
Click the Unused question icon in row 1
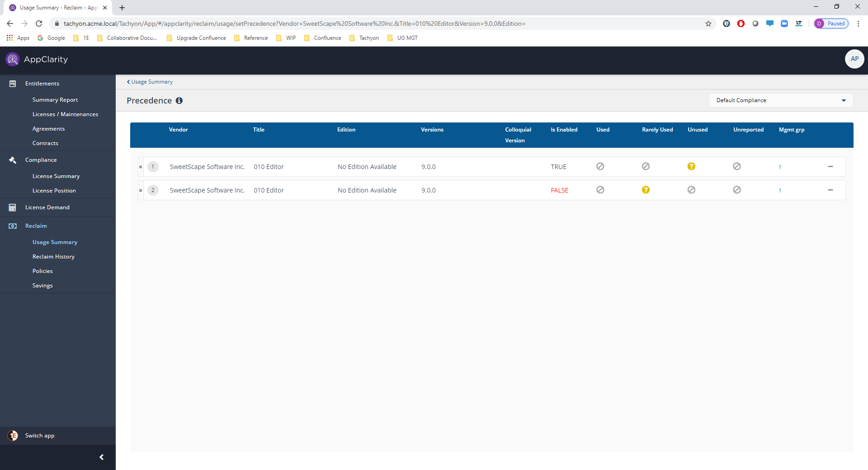(691, 166)
